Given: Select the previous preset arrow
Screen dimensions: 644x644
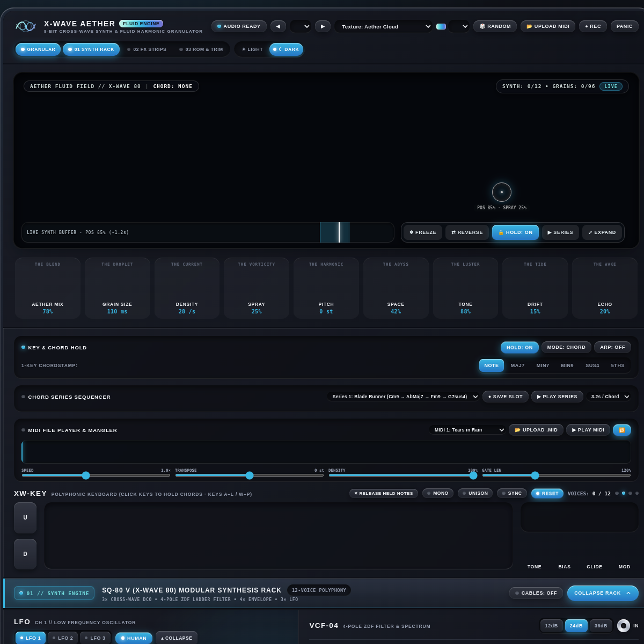Looking at the screenshot, I should [278, 26].
